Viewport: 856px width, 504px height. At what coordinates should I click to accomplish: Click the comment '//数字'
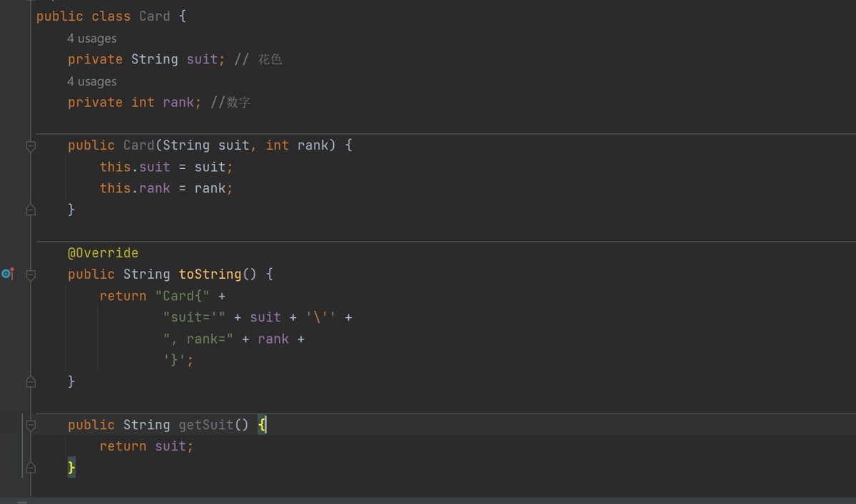point(230,102)
